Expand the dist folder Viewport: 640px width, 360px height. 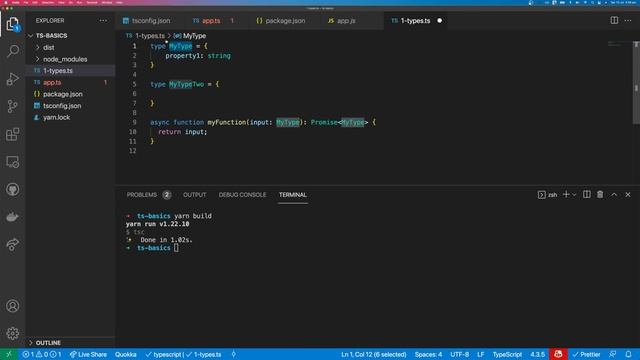(x=70, y=47)
